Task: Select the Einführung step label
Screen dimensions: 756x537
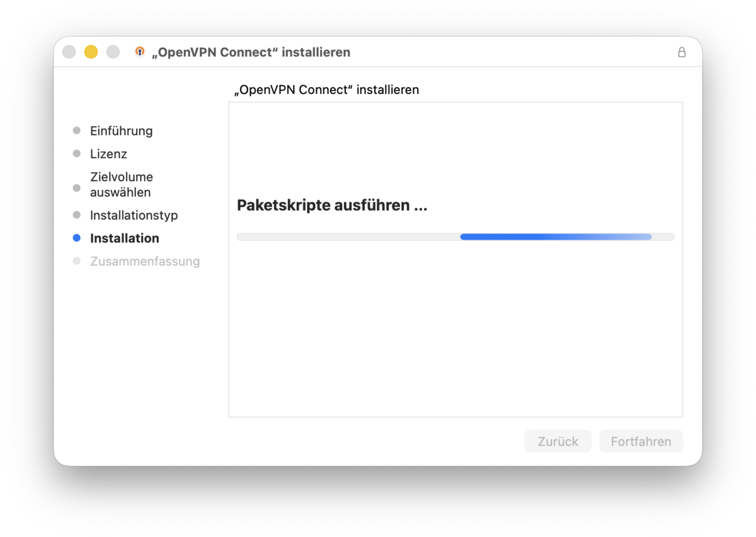Action: coord(122,131)
